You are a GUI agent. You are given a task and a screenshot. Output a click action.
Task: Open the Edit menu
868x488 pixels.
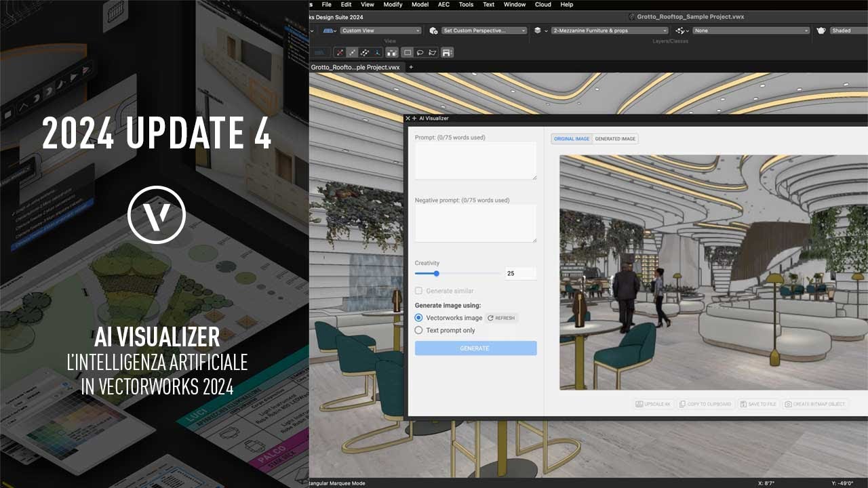pos(346,4)
